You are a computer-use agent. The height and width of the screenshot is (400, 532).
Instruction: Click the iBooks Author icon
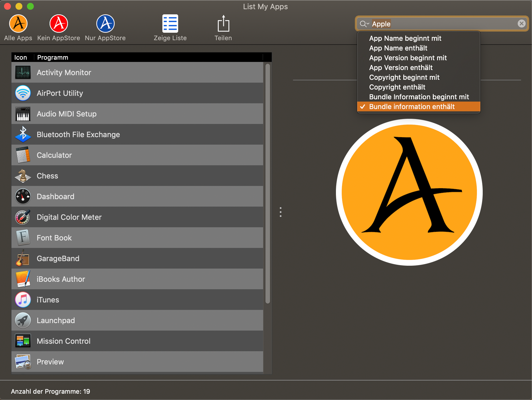(23, 279)
